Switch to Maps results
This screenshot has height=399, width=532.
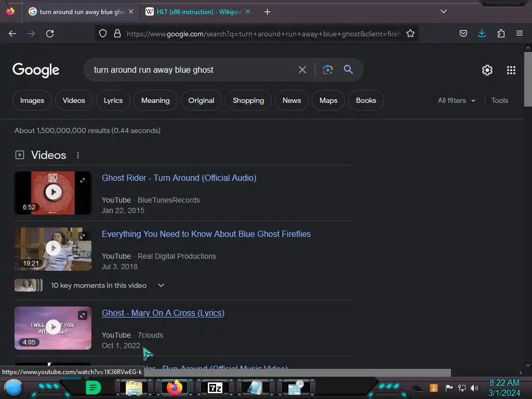(x=328, y=100)
